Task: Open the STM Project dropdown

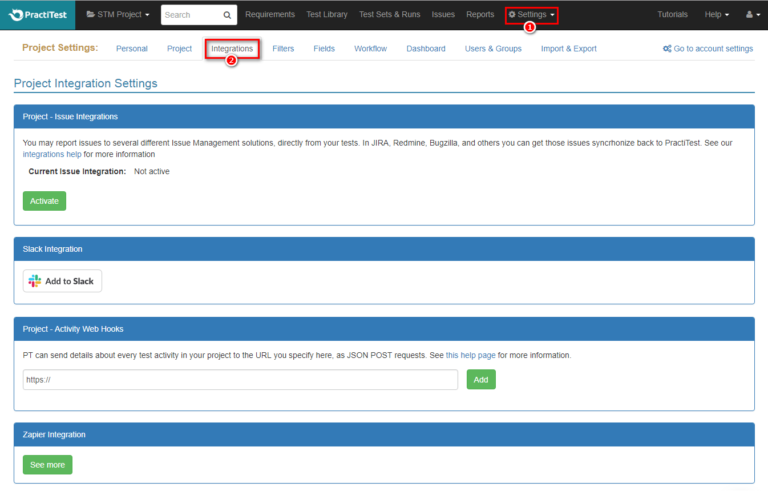Action: click(x=118, y=15)
